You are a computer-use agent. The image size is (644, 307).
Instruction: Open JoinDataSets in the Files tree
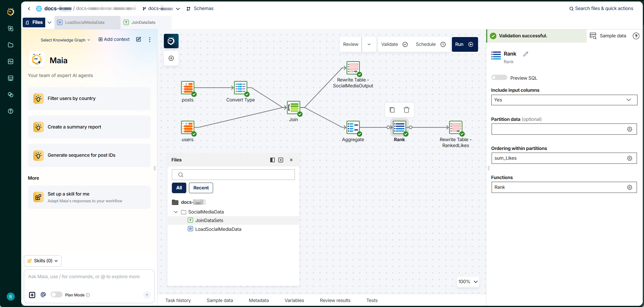pyautogui.click(x=209, y=221)
